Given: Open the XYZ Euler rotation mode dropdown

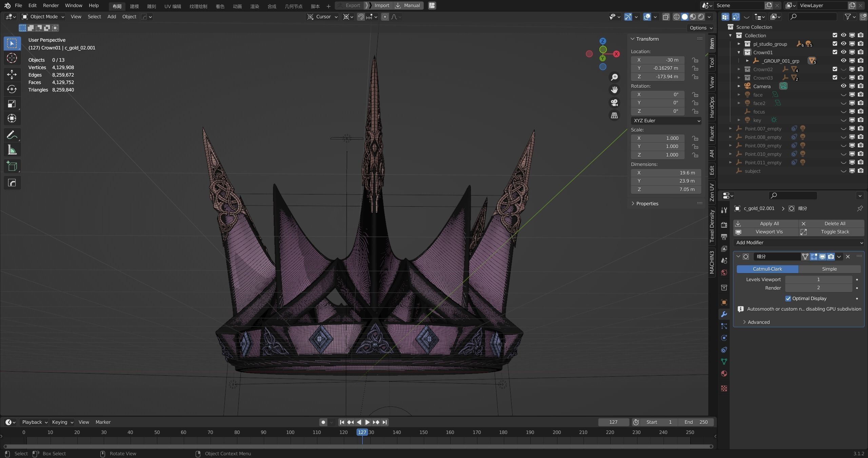Looking at the screenshot, I should pyautogui.click(x=666, y=121).
